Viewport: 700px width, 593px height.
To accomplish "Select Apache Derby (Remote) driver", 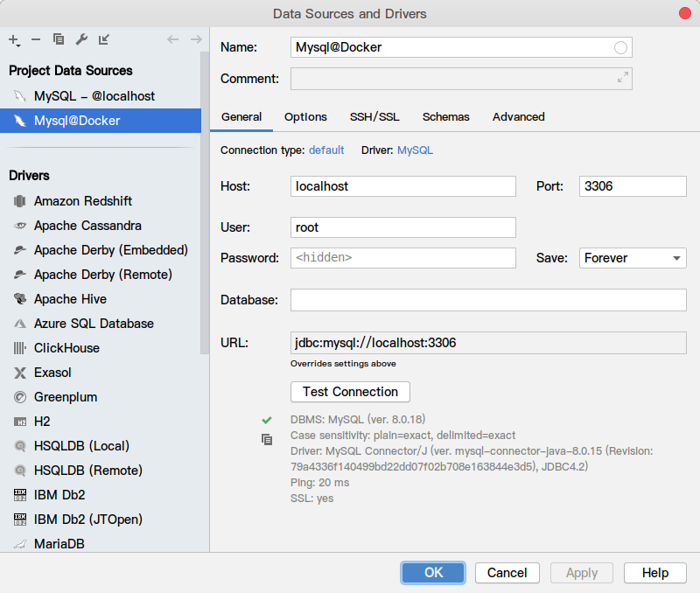I will coord(101,275).
